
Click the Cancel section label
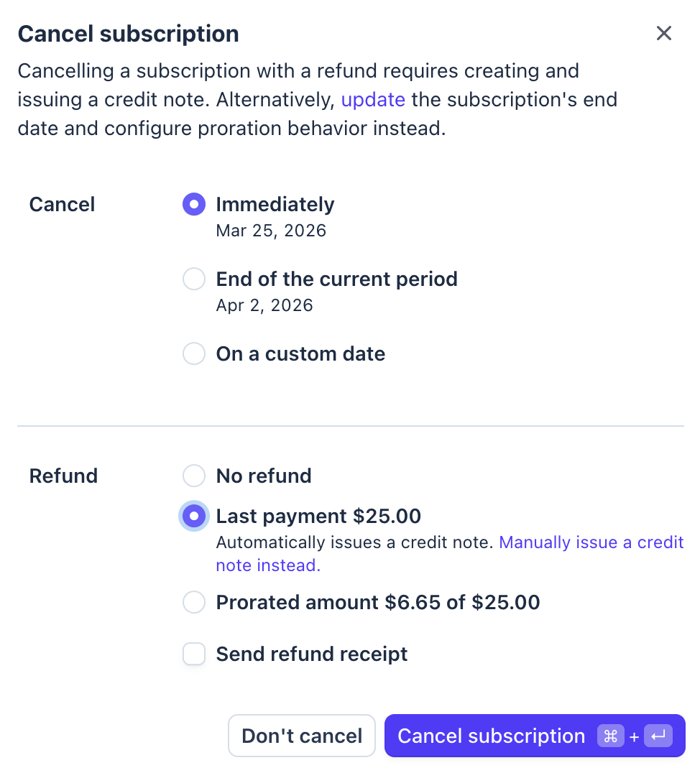tap(62, 205)
